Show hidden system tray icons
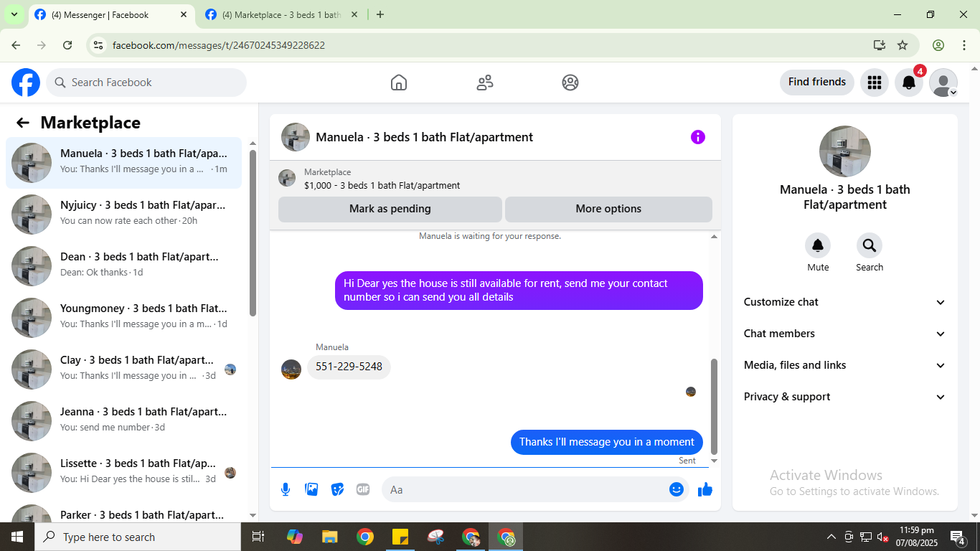 tap(831, 537)
